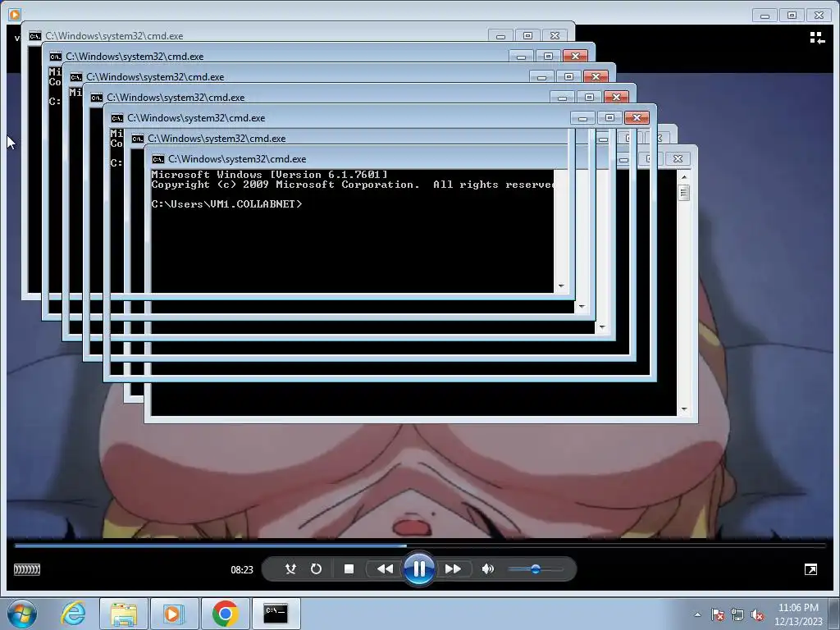
Task: Pause the video in Media Player
Action: click(x=419, y=568)
